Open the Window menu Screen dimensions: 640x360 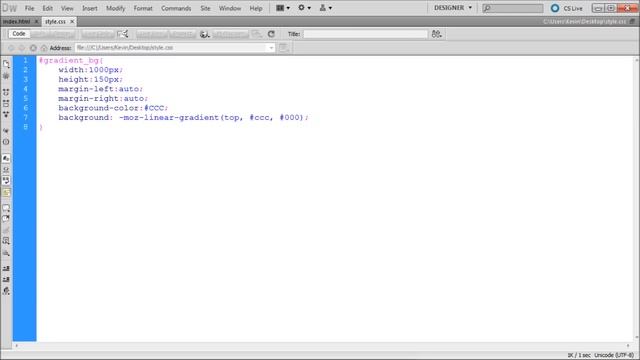click(230, 8)
